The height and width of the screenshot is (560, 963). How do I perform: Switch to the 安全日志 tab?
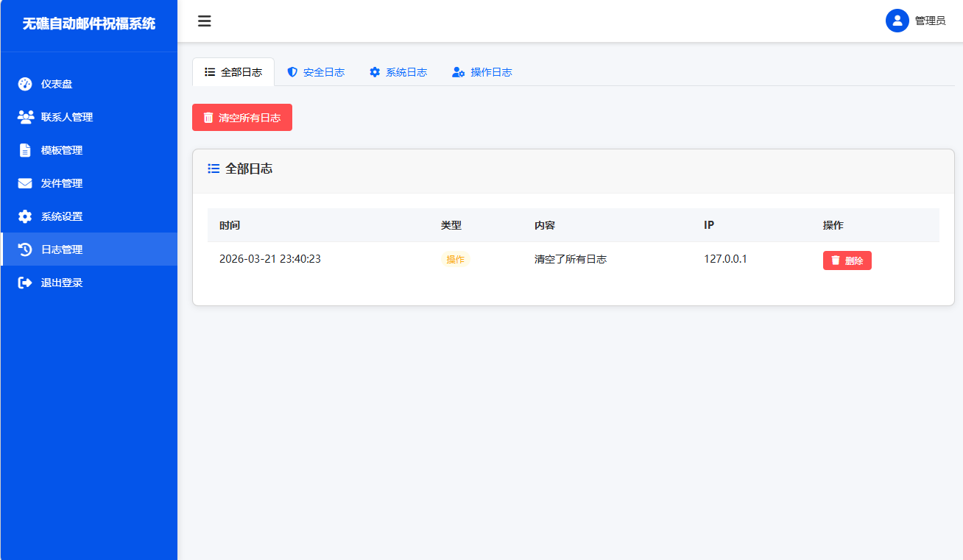[x=317, y=72]
